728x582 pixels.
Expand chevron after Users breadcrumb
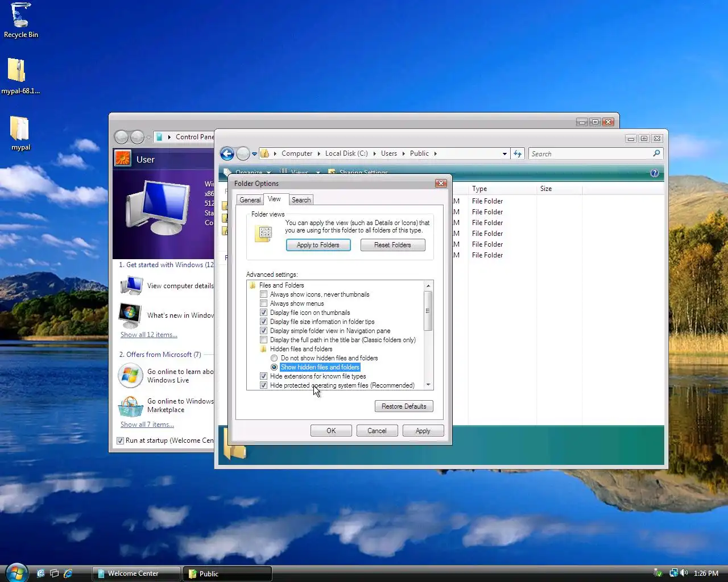pos(404,153)
